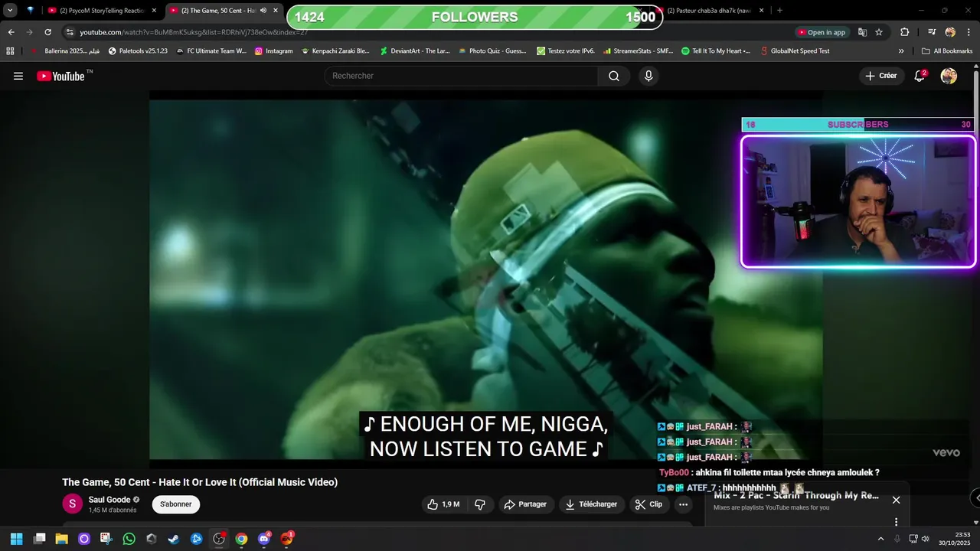The image size is (980, 551).
Task: Open Mix playlist three-dot options
Action: [x=896, y=522]
